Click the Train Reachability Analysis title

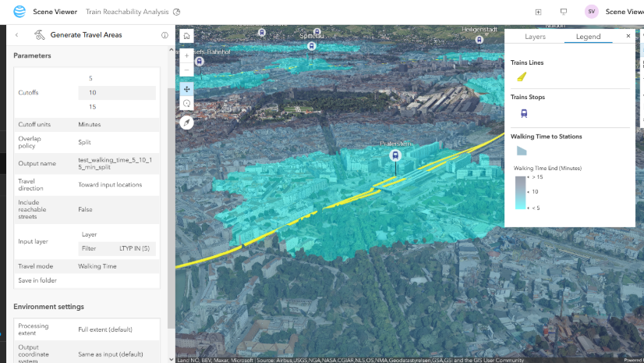(x=127, y=12)
